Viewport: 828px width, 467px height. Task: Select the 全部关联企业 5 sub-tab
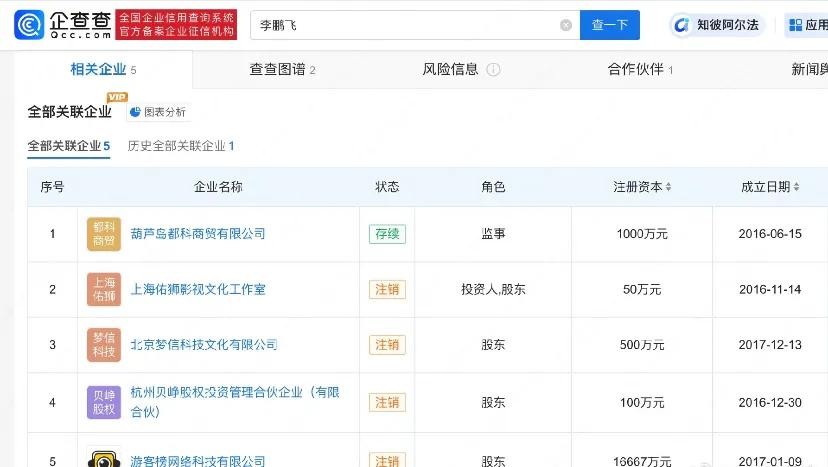pyautogui.click(x=68, y=146)
